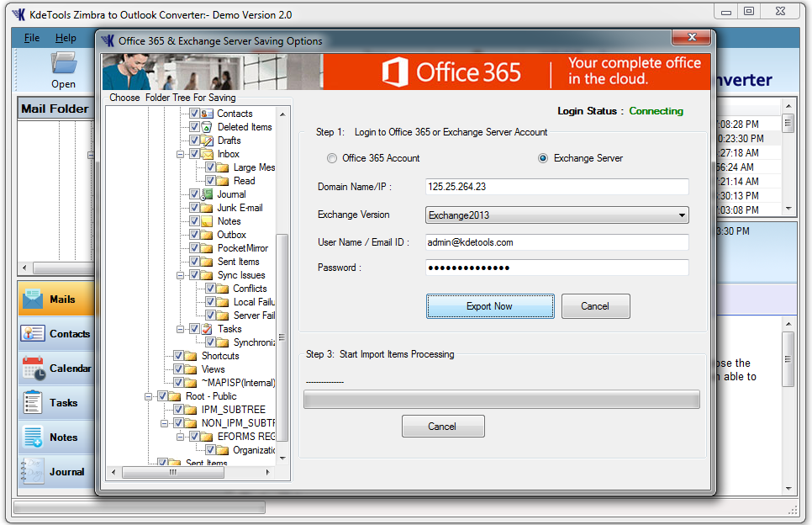Viewport: 812px width, 525px height.
Task: Open the Notes sidebar icon
Action: [x=34, y=437]
